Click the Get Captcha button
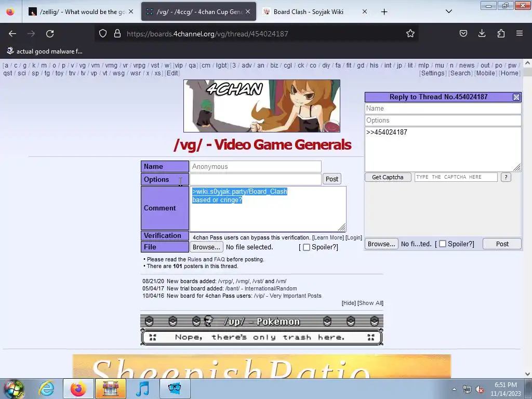 (388, 177)
